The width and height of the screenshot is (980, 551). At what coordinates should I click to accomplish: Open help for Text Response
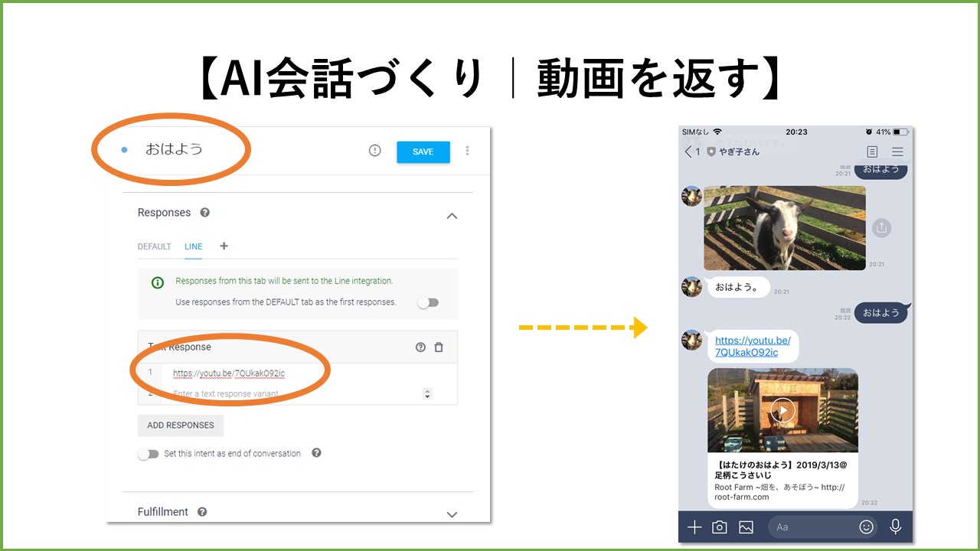click(x=420, y=347)
